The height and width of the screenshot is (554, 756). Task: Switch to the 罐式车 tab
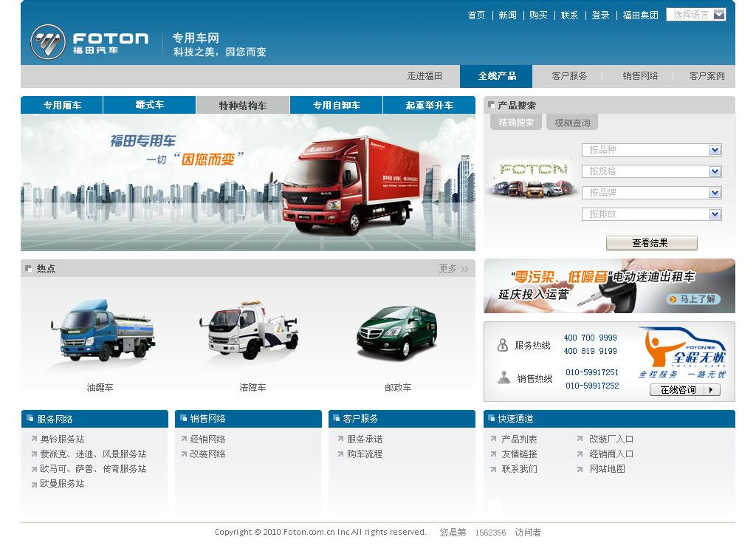click(149, 105)
